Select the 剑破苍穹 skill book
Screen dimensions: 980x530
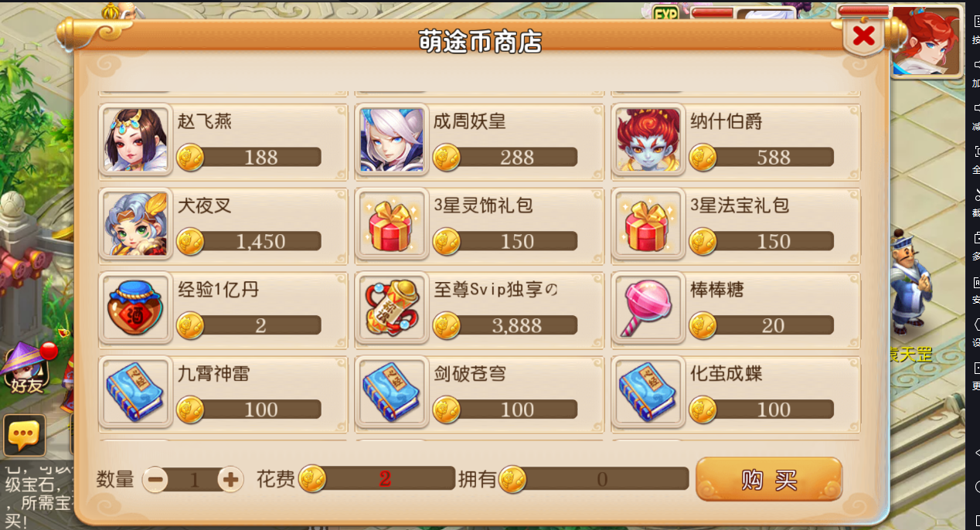click(392, 392)
